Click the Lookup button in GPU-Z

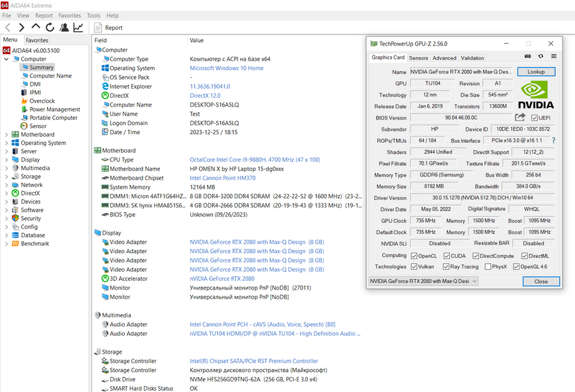[x=536, y=72]
